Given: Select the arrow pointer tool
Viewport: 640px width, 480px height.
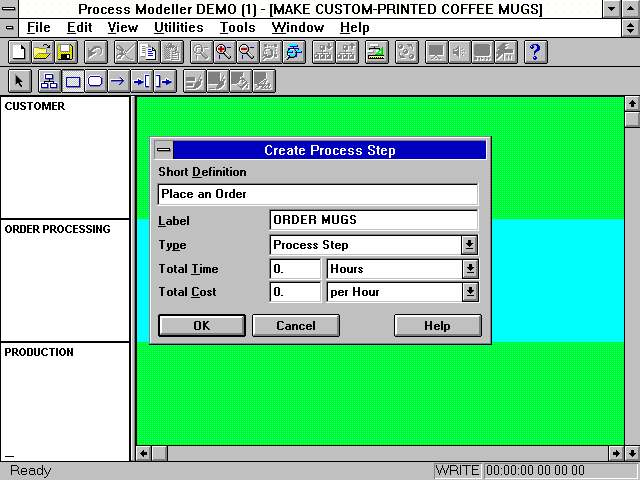Looking at the screenshot, I should click(20, 81).
